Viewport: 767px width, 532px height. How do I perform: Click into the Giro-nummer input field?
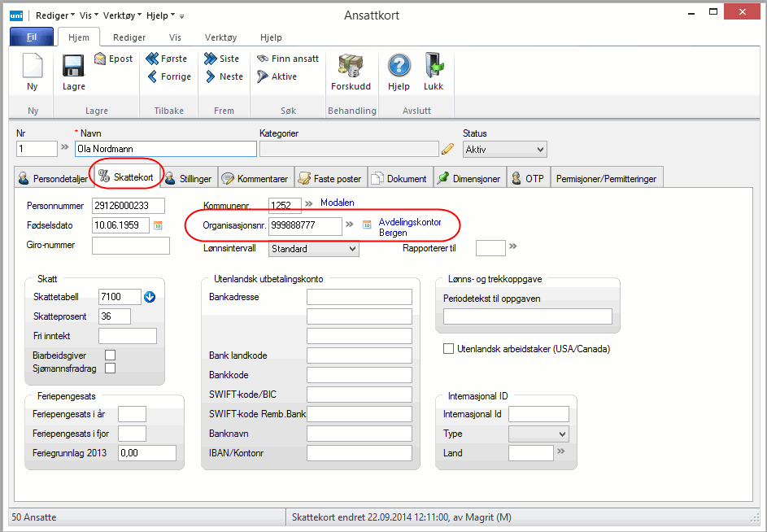point(131,246)
